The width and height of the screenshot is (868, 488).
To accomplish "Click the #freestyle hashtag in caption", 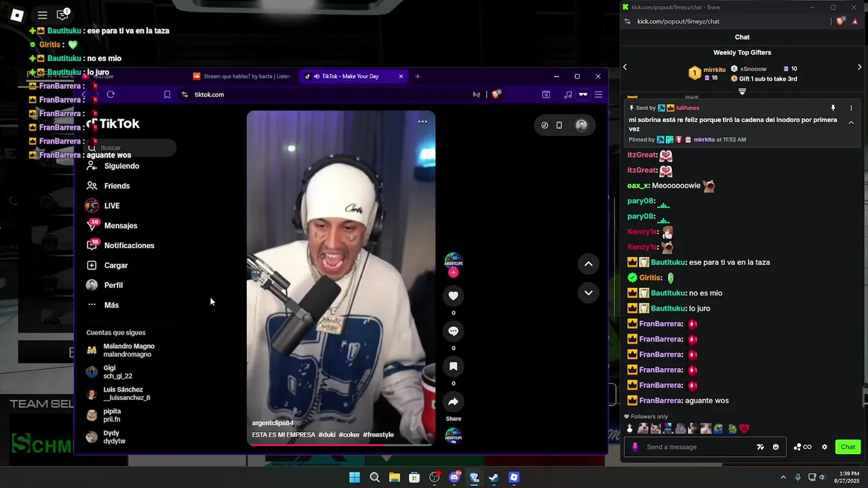I will pyautogui.click(x=378, y=434).
